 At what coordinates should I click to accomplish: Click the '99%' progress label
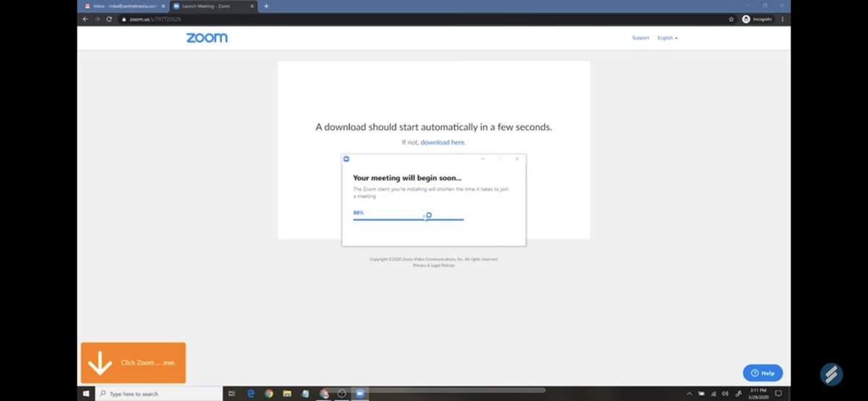click(x=358, y=213)
